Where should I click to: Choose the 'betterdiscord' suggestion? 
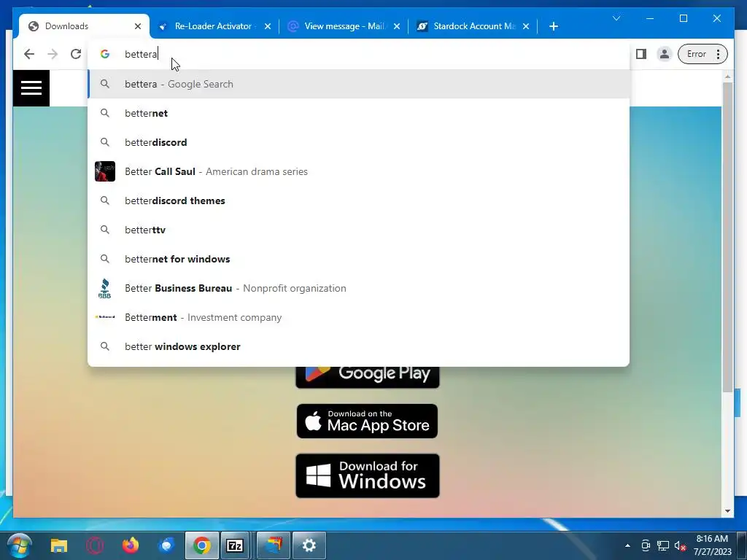[x=358, y=142]
